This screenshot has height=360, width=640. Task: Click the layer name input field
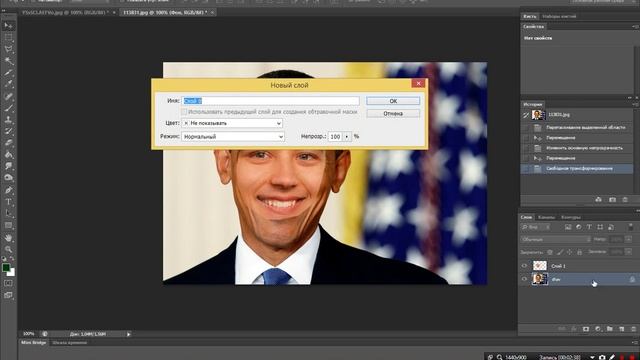coord(270,101)
